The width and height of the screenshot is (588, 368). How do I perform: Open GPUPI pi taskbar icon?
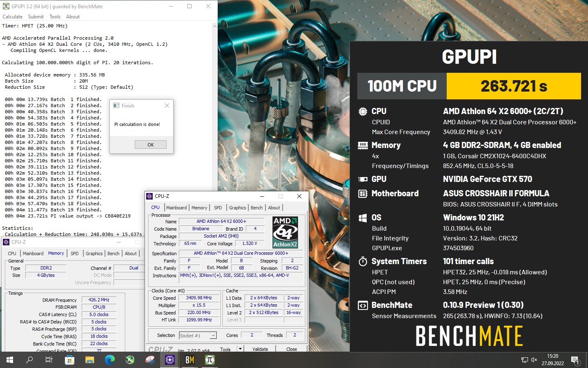click(x=209, y=360)
